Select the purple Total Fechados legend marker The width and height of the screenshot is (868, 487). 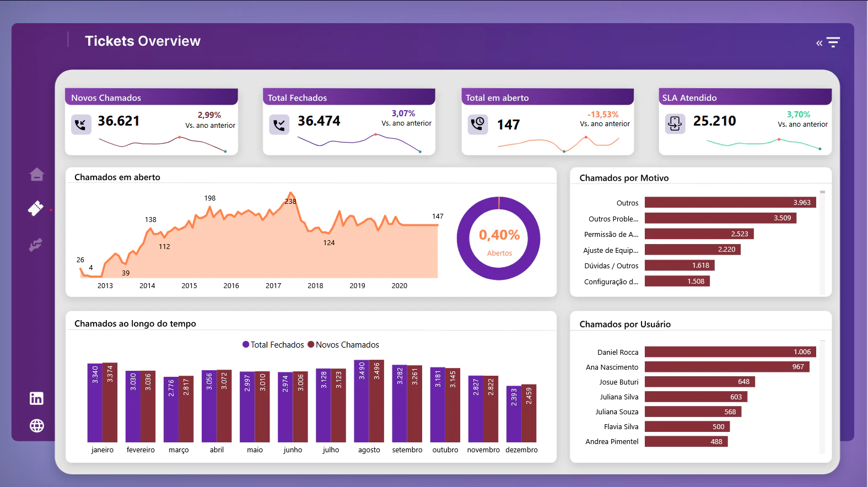point(246,344)
